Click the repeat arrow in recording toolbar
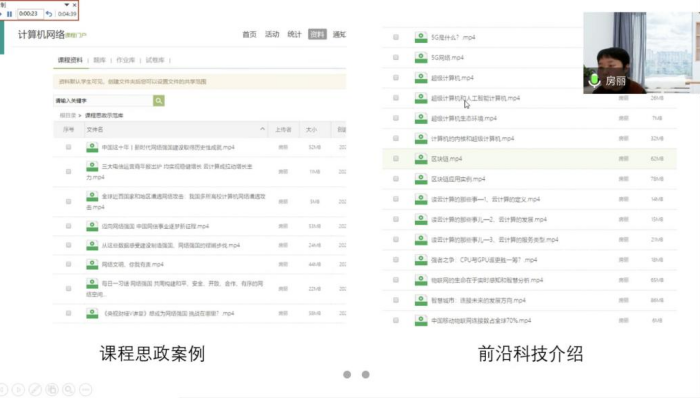The height and width of the screenshot is (398, 700). (49, 14)
